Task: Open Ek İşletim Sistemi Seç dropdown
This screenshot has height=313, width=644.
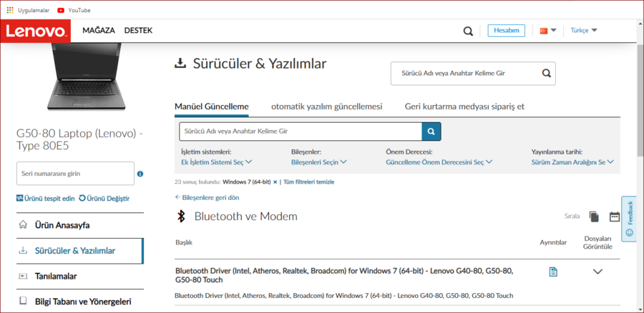Action: pyautogui.click(x=216, y=162)
